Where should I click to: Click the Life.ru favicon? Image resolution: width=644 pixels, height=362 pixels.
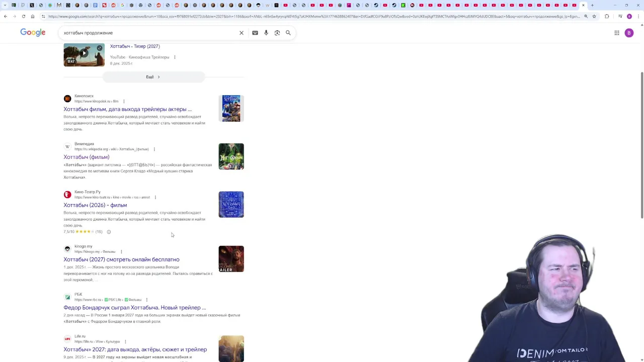pyautogui.click(x=67, y=339)
